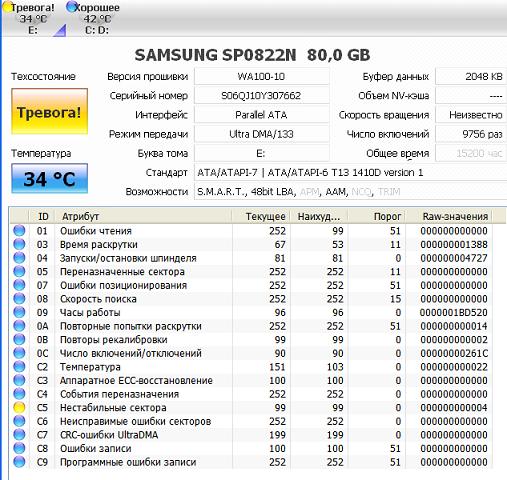Select the Переназначенные сектора row text
Viewport: 507px width, 480px height.
122,272
